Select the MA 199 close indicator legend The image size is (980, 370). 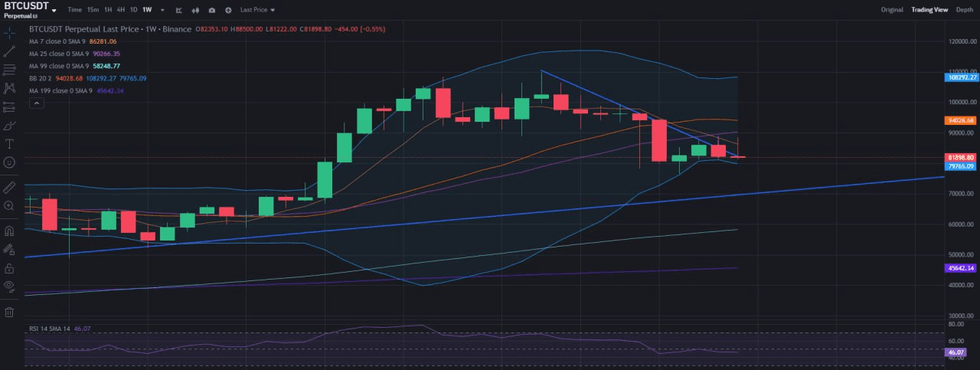click(x=76, y=90)
